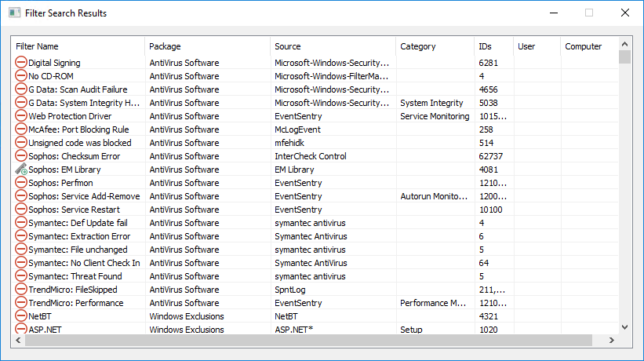Click the horizontal scrollbar left arrow
Viewport: 644px width, 361px height.
(18, 340)
